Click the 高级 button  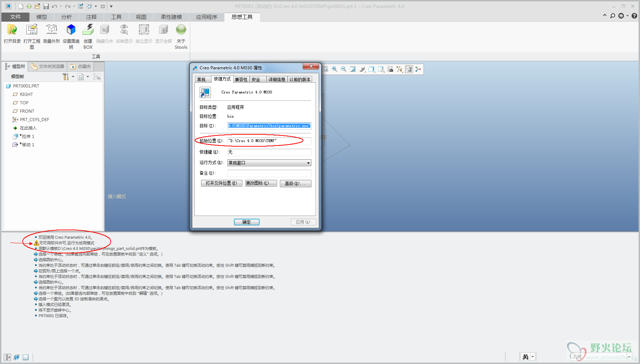click(x=295, y=183)
